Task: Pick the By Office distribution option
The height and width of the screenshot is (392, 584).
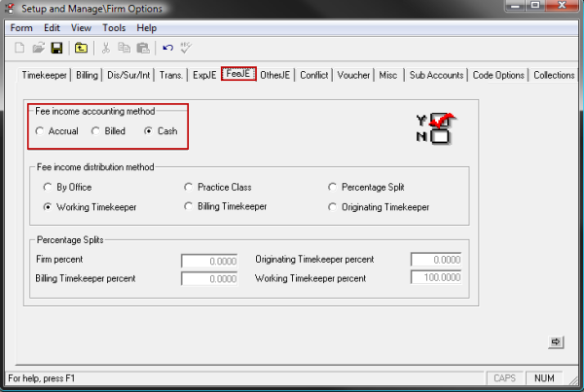Action: coord(48,186)
